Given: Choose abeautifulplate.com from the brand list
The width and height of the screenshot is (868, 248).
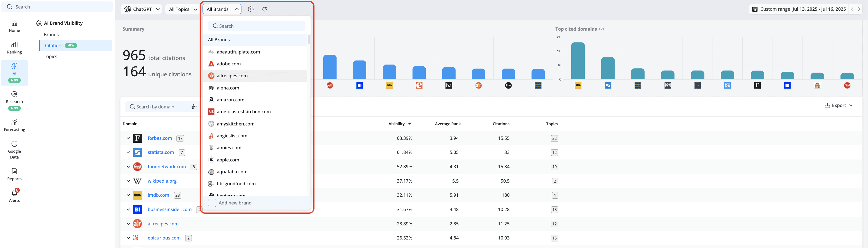Looking at the screenshot, I should [255, 52].
